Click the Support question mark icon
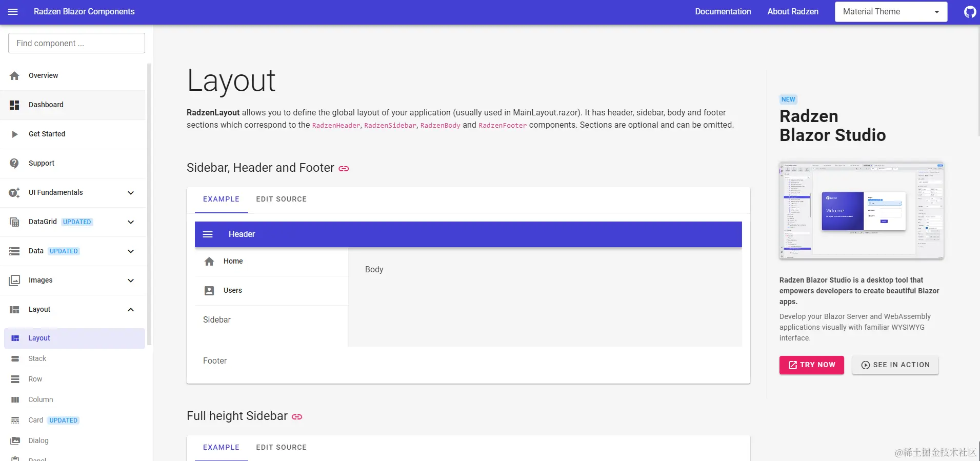980x461 pixels. (x=14, y=163)
